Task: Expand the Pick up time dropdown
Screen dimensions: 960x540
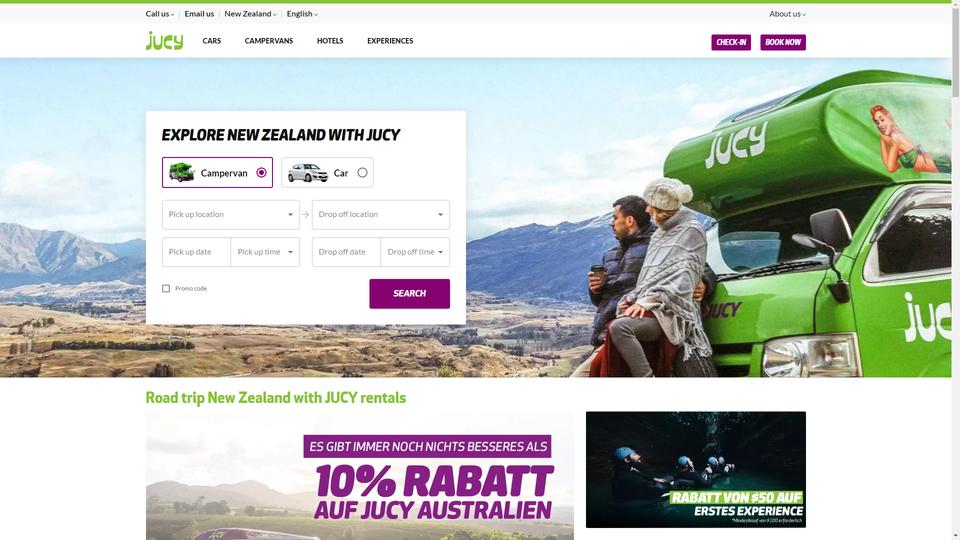Action: click(265, 252)
